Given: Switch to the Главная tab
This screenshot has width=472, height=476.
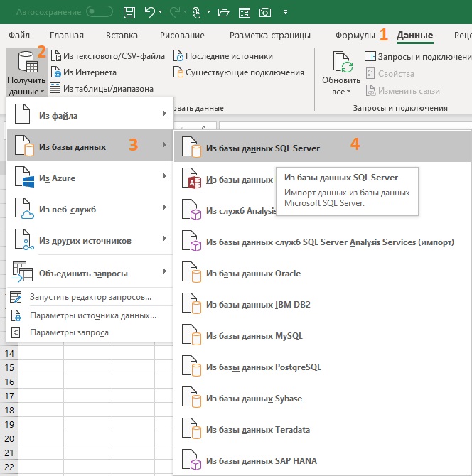Looking at the screenshot, I should tap(67, 36).
